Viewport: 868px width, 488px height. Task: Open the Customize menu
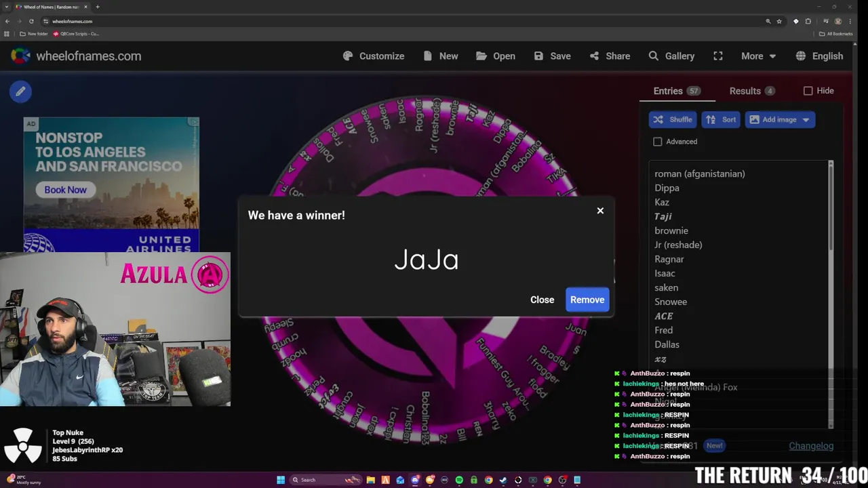pos(374,56)
